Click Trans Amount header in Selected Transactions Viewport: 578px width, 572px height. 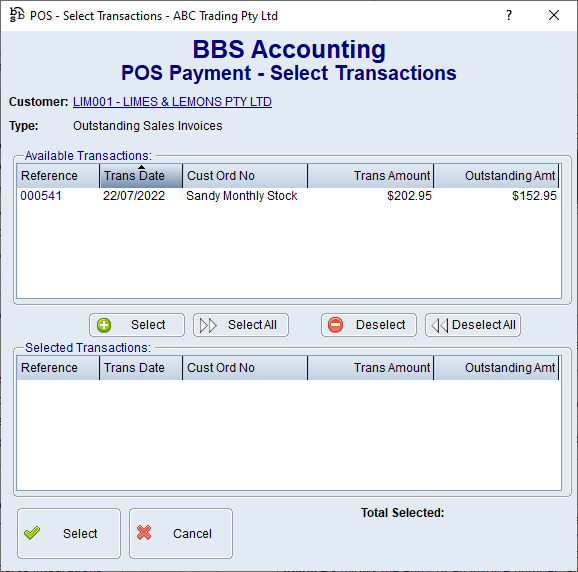coord(371,368)
